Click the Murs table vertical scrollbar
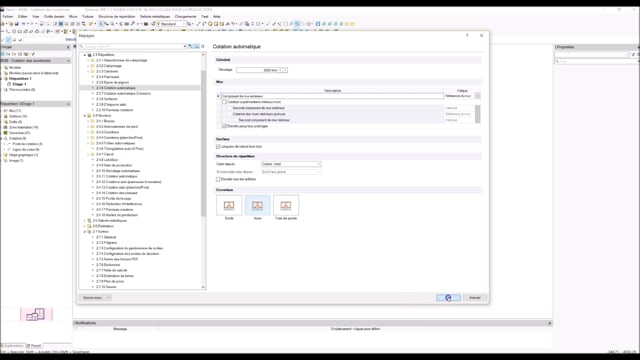The height and width of the screenshot is (360, 640). pyautogui.click(x=478, y=114)
